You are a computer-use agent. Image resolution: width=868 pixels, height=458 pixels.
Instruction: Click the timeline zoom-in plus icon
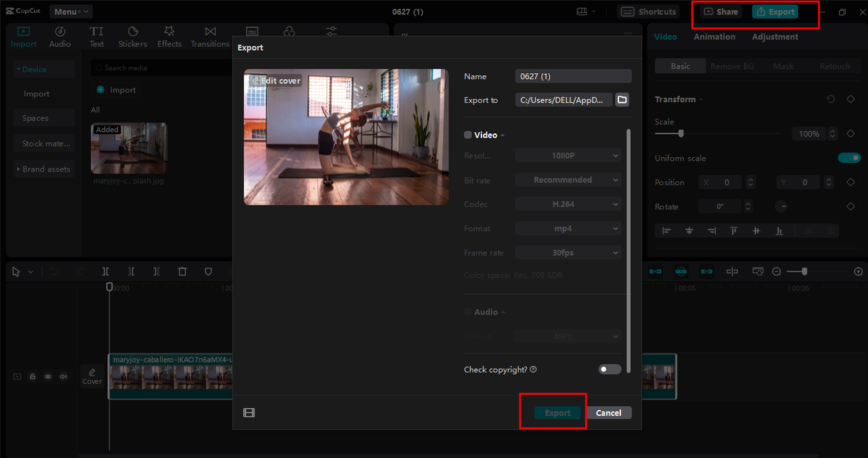click(x=859, y=271)
